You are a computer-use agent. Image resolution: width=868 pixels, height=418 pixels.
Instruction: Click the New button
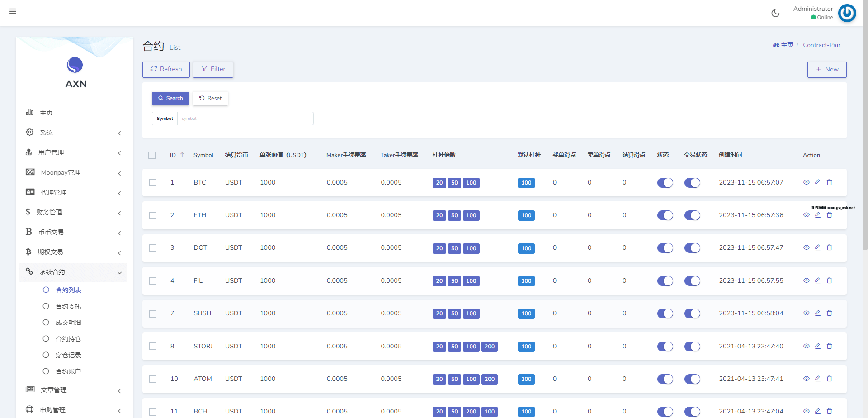coord(826,69)
